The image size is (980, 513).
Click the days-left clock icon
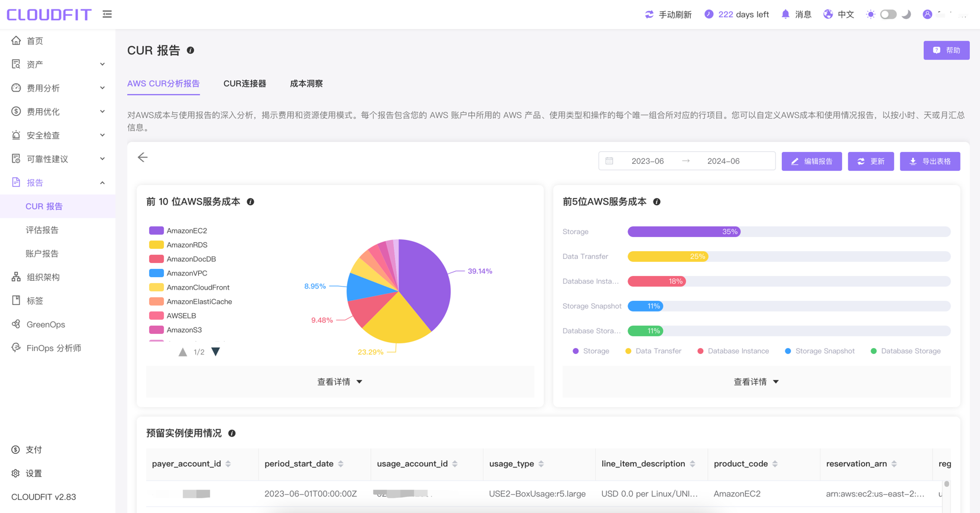709,14
